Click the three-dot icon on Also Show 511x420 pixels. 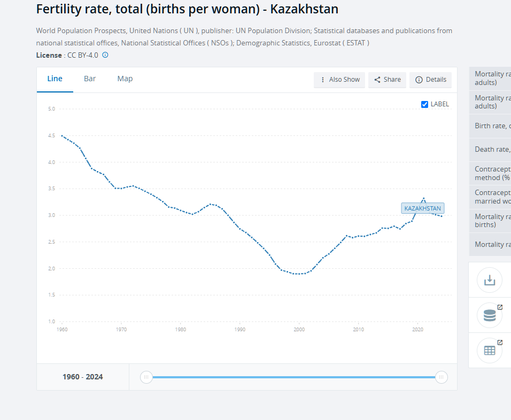pos(323,80)
